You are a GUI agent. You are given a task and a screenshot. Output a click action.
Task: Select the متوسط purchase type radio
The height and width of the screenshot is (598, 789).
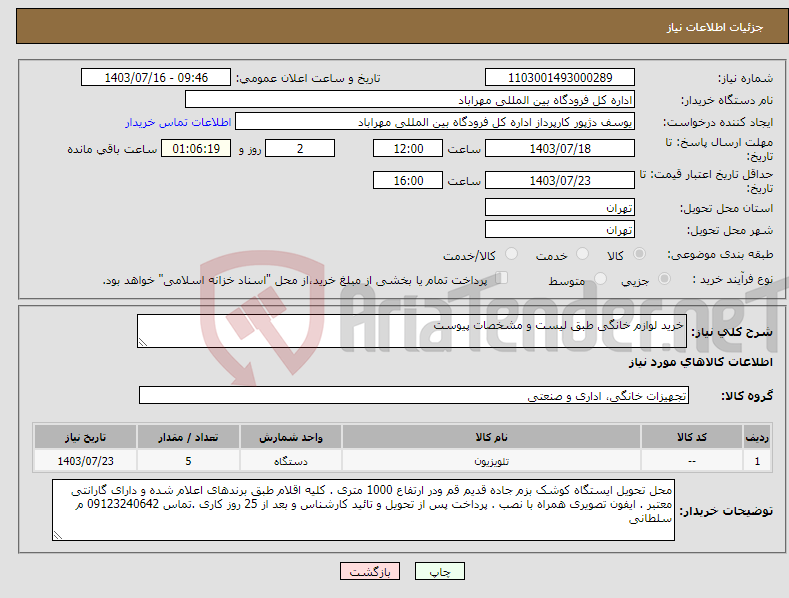point(600,278)
